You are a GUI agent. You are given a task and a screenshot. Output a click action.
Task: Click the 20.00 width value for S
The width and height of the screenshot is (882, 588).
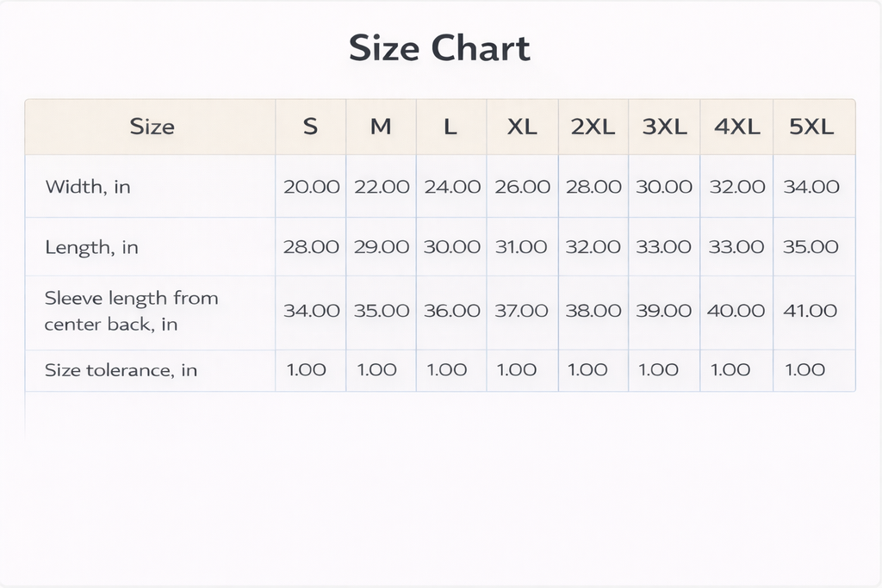pyautogui.click(x=311, y=187)
